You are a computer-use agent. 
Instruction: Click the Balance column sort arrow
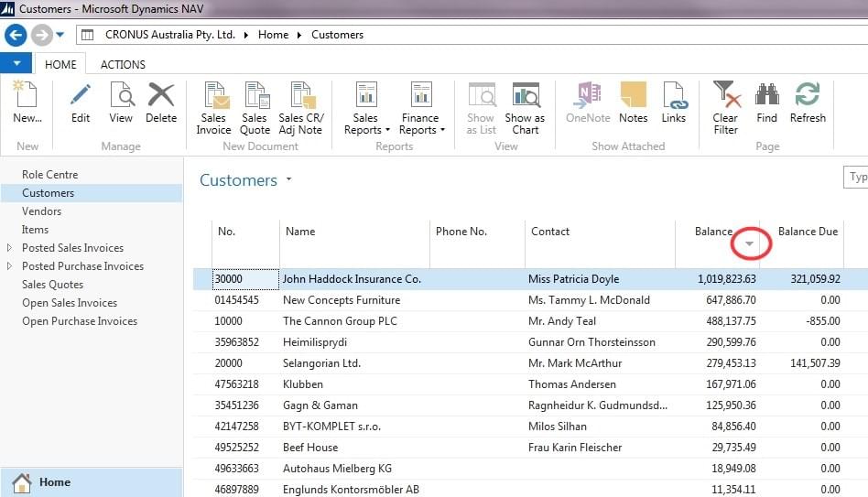pyautogui.click(x=749, y=243)
